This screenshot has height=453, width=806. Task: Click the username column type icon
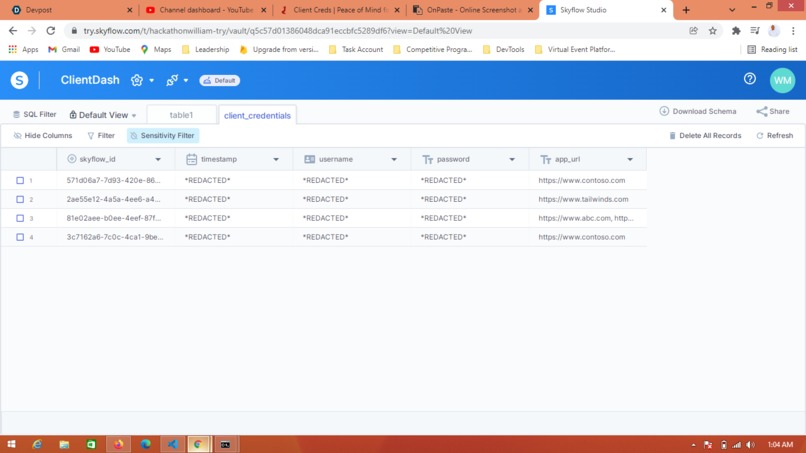[309, 159]
